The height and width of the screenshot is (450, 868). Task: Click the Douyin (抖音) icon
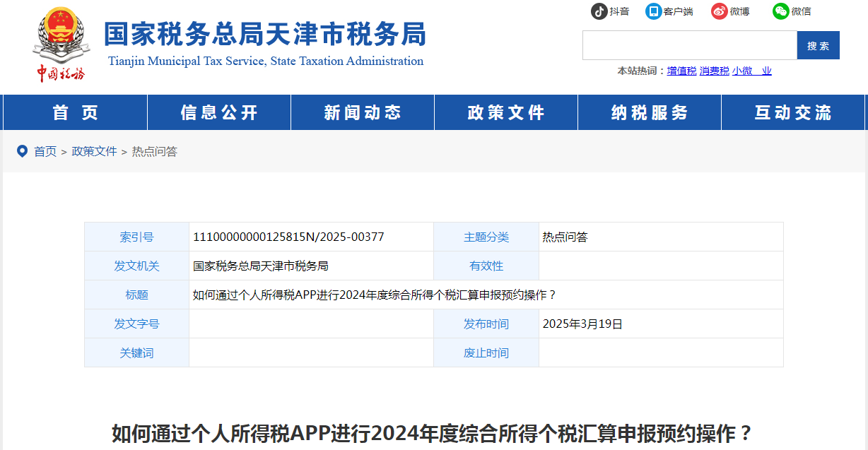point(599,11)
